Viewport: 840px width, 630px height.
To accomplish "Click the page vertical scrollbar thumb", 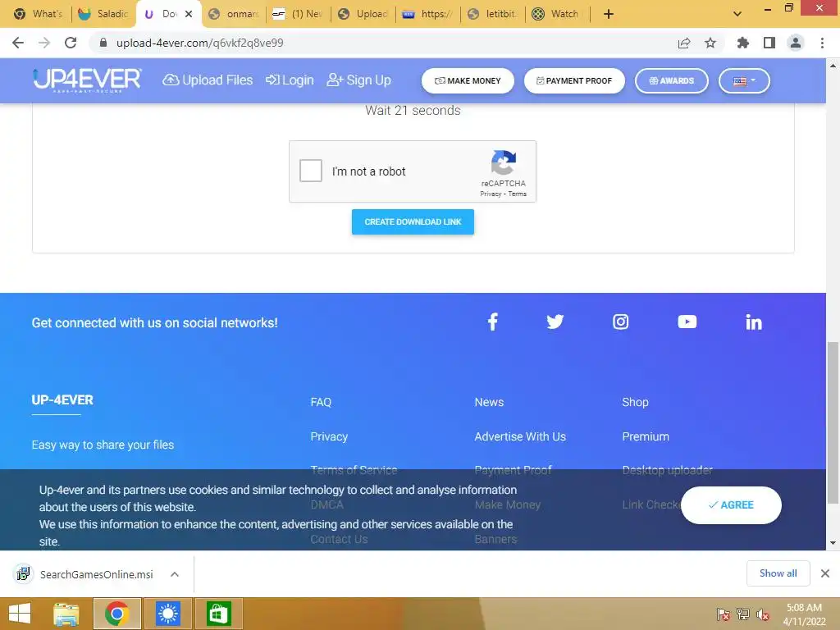I will [x=833, y=422].
